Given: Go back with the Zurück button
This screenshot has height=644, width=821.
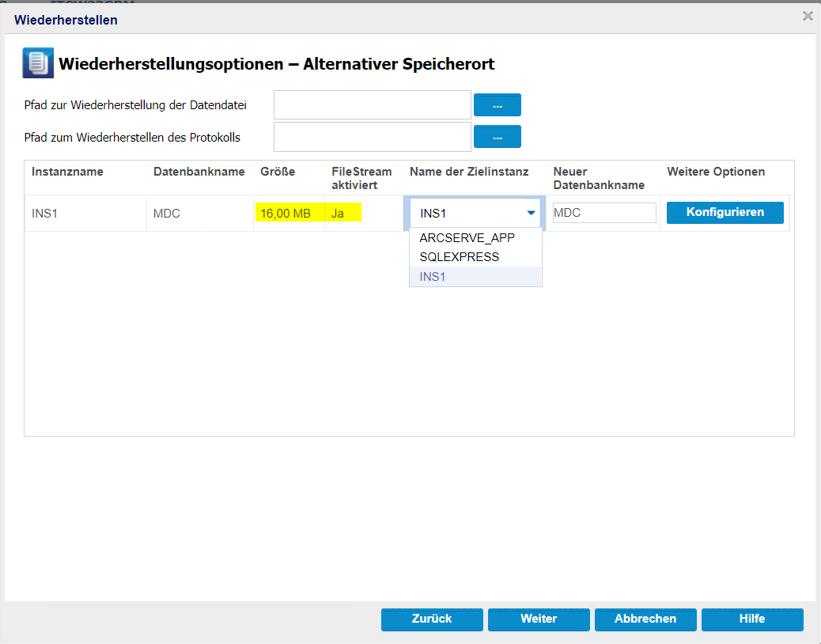Looking at the screenshot, I should 431,619.
